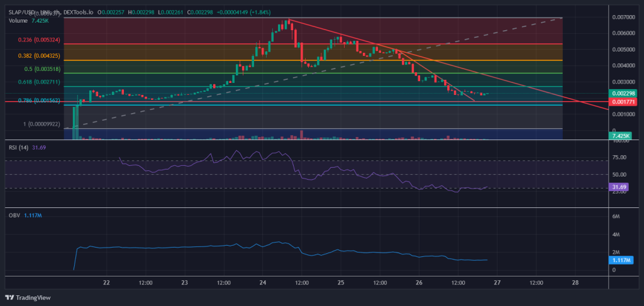Click the +0.00004149 (+1.84%) change value
This screenshot has width=644, height=306.
point(243,13)
